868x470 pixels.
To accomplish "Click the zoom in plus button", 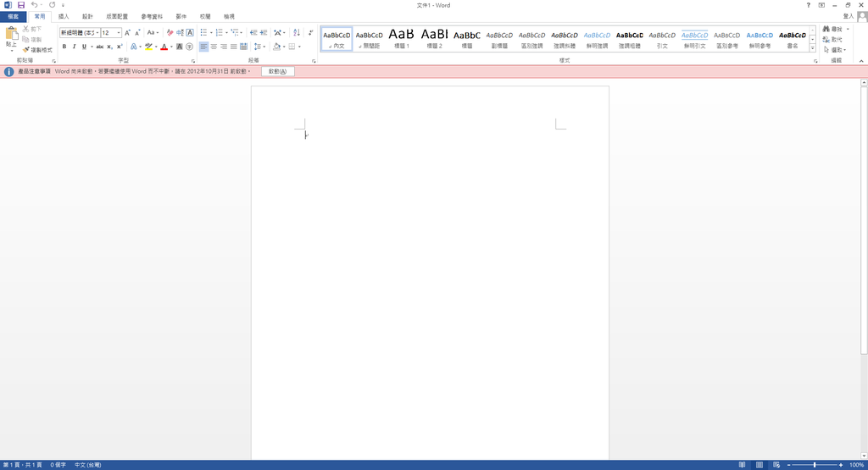I will [x=841, y=465].
